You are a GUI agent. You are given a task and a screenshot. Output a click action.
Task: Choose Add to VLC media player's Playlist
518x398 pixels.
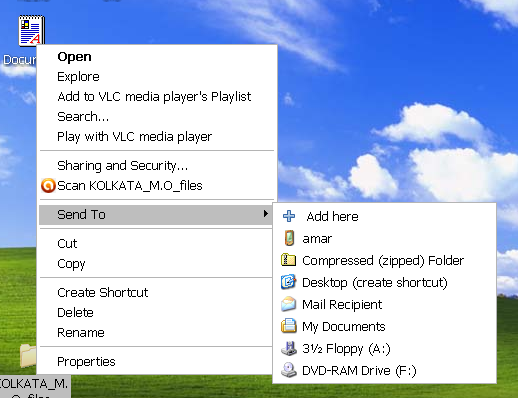coord(154,97)
